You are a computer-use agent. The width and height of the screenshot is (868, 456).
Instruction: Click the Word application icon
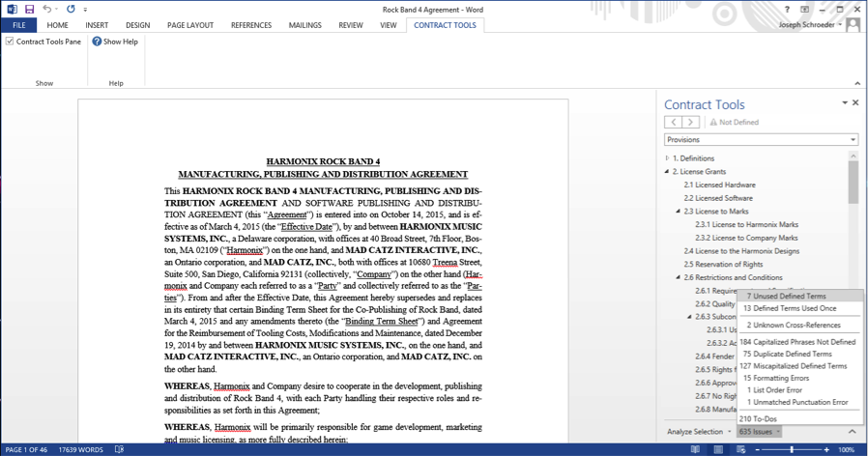point(12,9)
